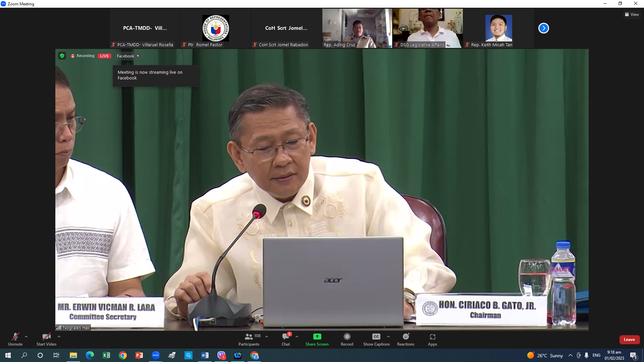Open the View layout menu
Viewport: 644px width, 362px height.
click(632, 14)
